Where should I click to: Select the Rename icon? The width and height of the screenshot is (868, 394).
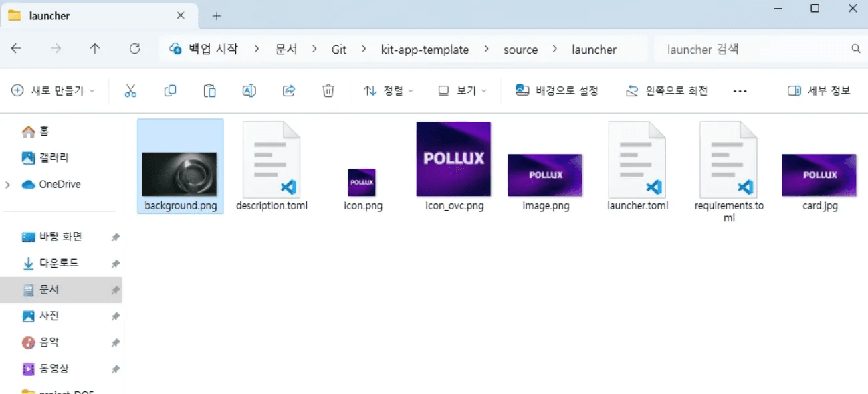coord(249,90)
